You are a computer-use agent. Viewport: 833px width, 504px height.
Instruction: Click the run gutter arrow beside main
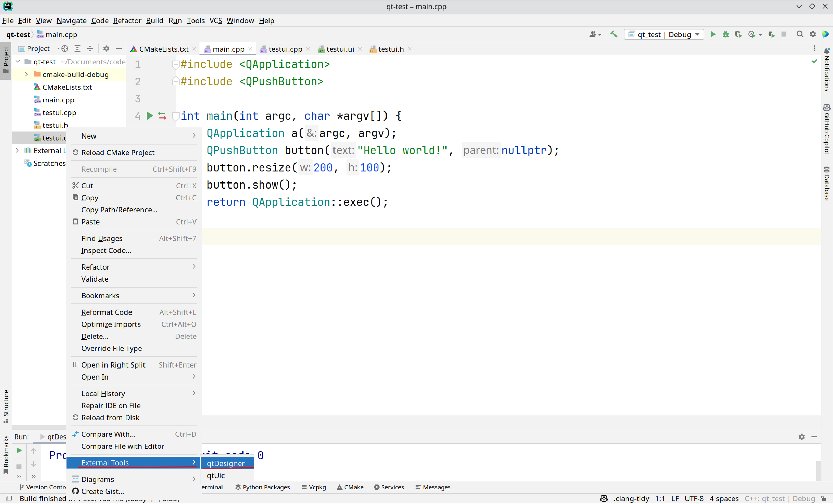click(149, 116)
